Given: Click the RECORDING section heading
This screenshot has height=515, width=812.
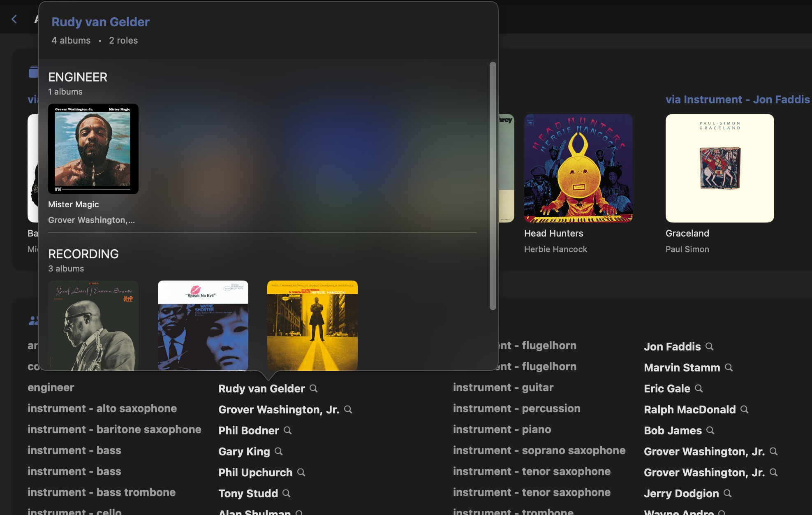Looking at the screenshot, I should click(83, 254).
